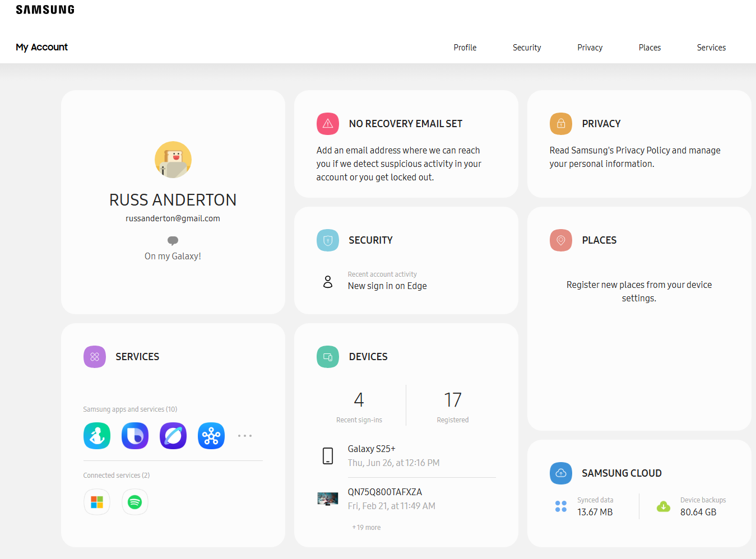756x559 pixels.
Task: Open the SAMSUNG CLOUD card title
Action: [x=622, y=473]
